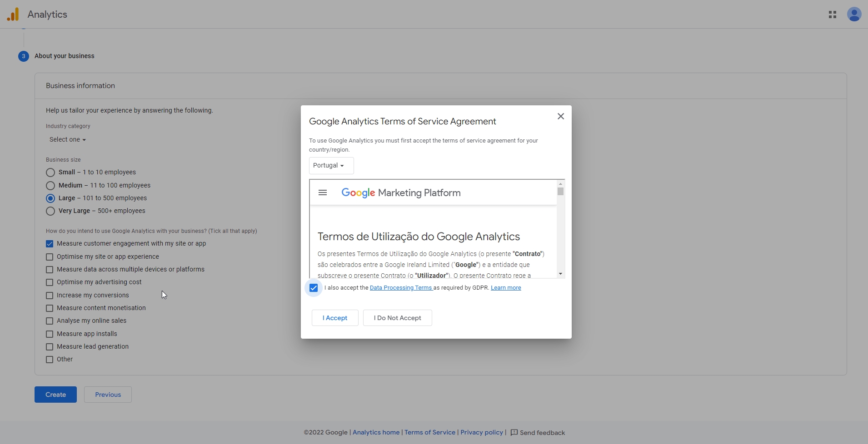Image resolution: width=868 pixels, height=444 pixels.
Task: Click step 3 About your business marker
Action: pos(24,56)
